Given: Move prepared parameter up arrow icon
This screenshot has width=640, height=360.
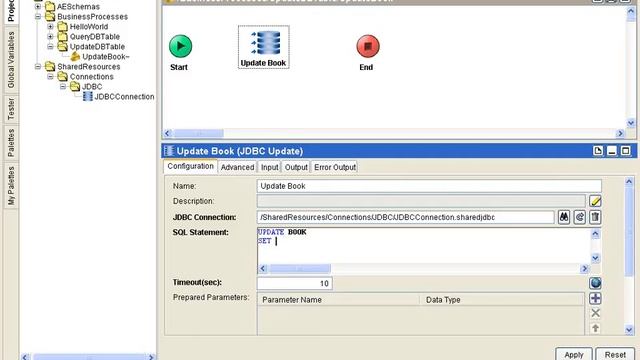Looking at the screenshot, I should click(595, 328).
